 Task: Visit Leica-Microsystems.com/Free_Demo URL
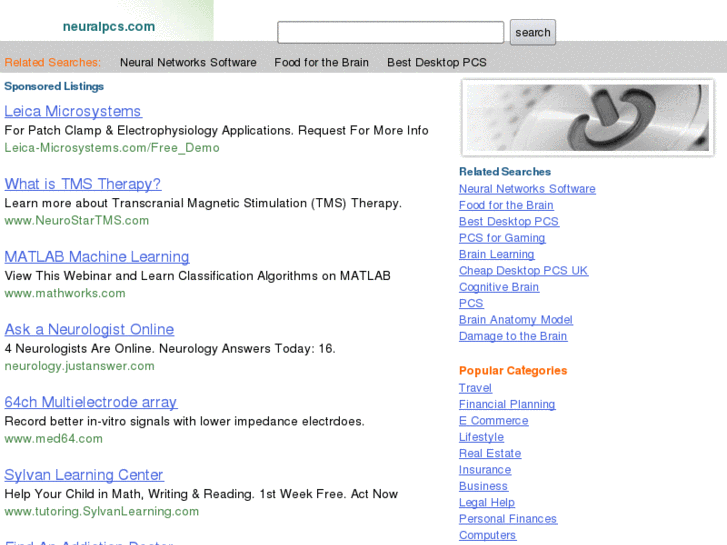(x=112, y=147)
